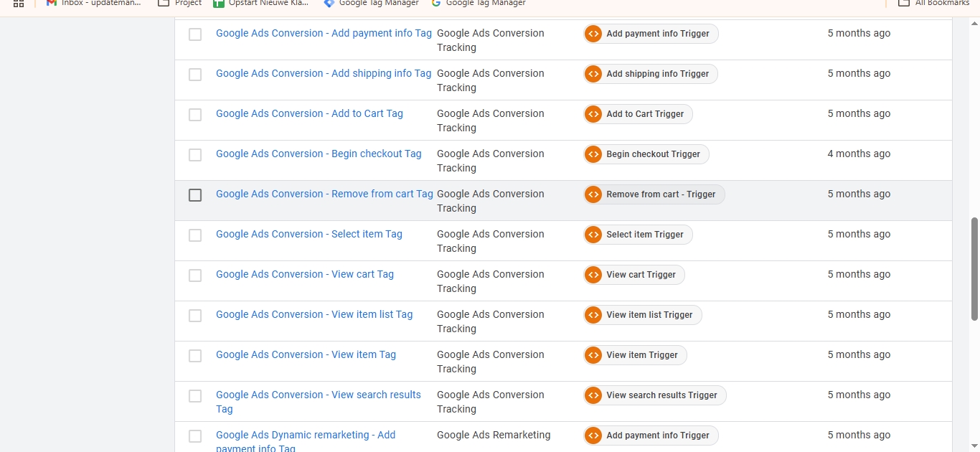
Task: Open the Upstart Nieuwe Kla... spreadsheet bookmark
Action: (262, 4)
